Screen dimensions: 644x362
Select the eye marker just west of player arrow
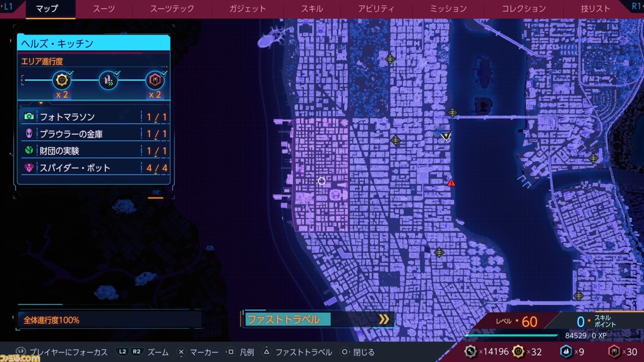tap(395, 140)
